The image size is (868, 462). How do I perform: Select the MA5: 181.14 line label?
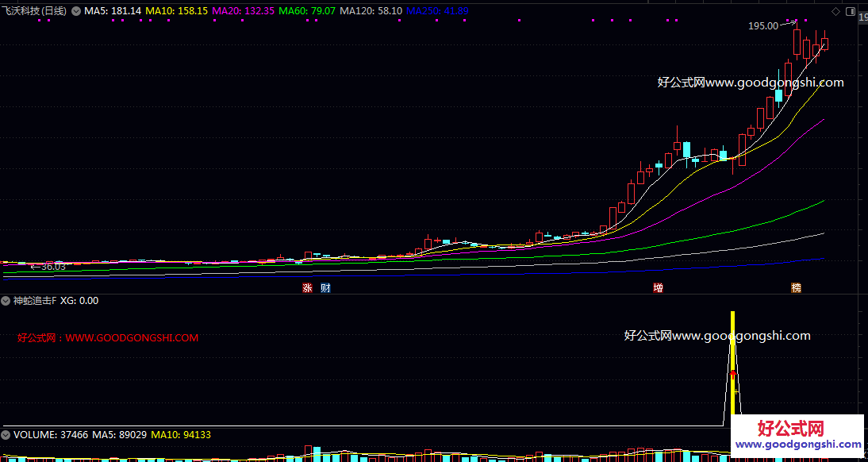113,11
